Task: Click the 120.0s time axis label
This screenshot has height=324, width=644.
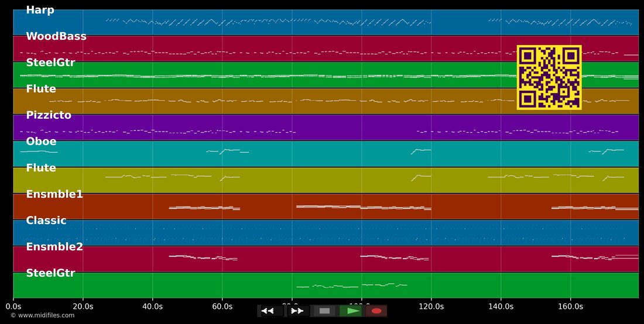Action: click(431, 306)
